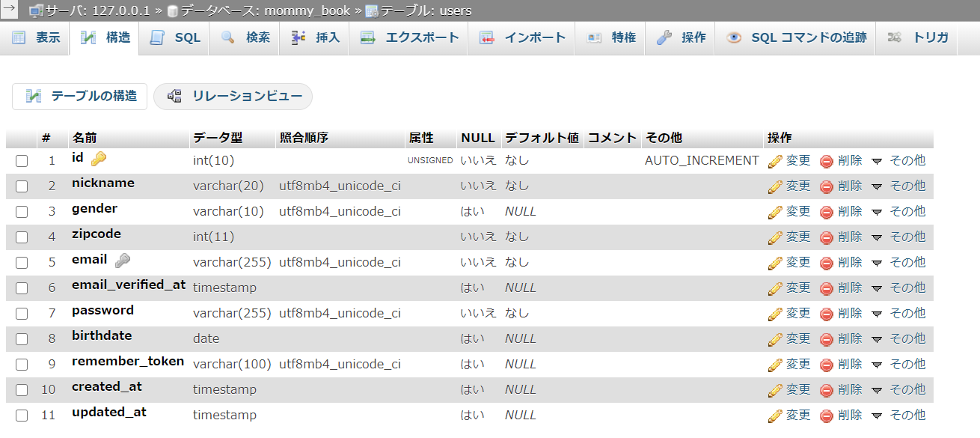The height and width of the screenshot is (438, 980).
Task: Click the pencil icon in the id row
Action: (x=775, y=160)
